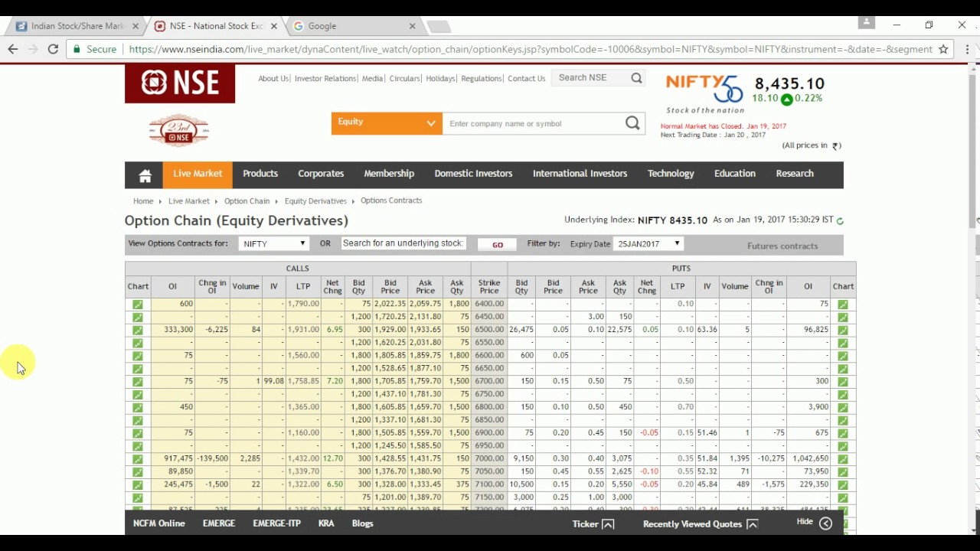Open the Holidays link
Viewport: 980px width, 551px height.
click(440, 78)
